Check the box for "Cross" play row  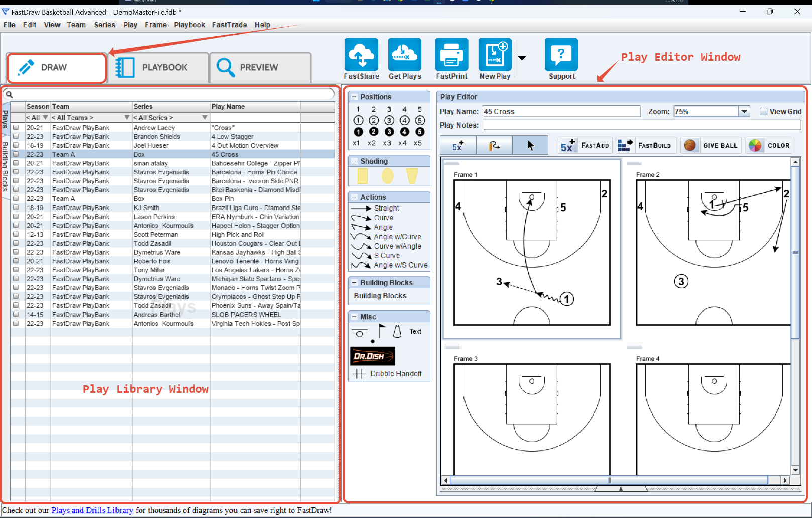point(16,128)
